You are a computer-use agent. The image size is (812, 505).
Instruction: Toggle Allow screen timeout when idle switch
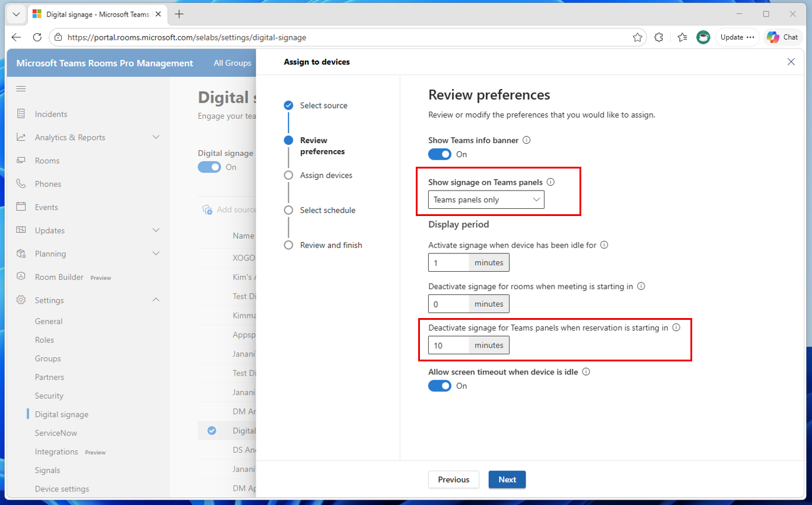[440, 386]
